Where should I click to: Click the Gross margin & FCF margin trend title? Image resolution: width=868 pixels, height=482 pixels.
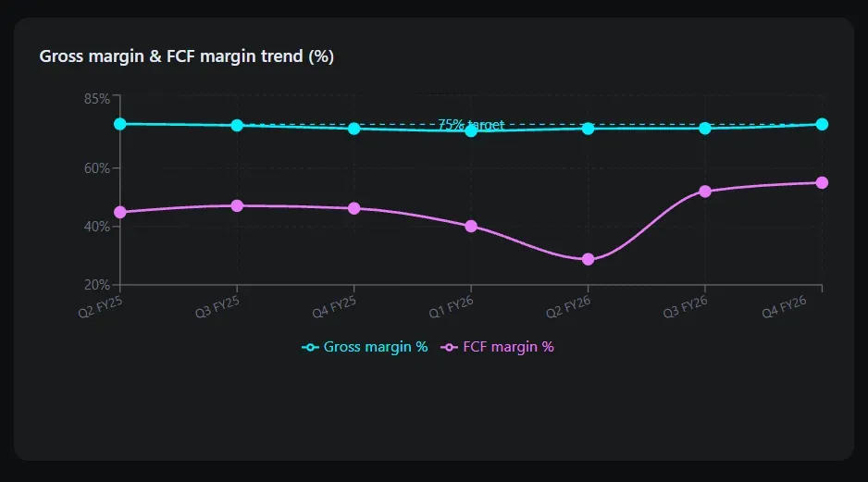pyautogui.click(x=186, y=56)
